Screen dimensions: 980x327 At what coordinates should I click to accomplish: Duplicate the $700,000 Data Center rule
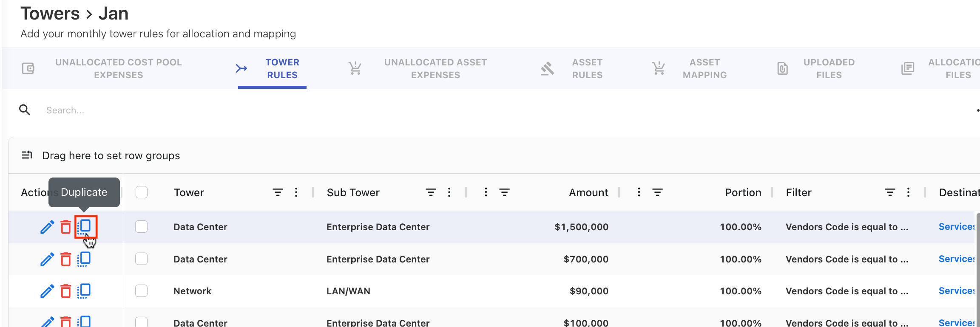[84, 259]
